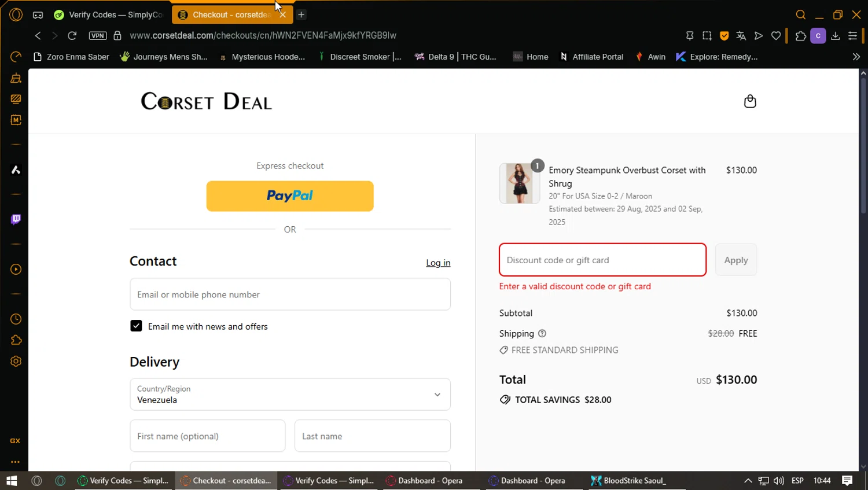Show hidden system tray icons
This screenshot has height=490, width=868.
coord(748,481)
